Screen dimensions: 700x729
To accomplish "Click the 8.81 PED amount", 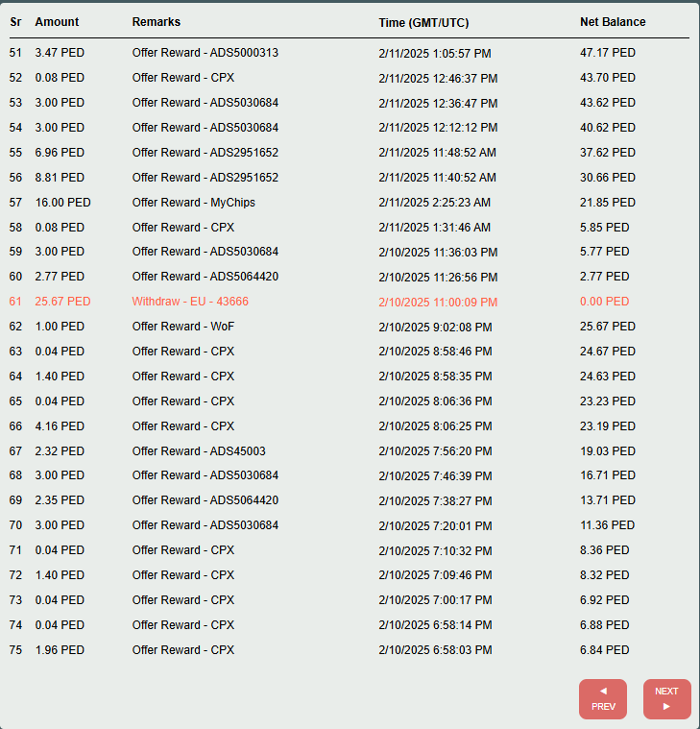I will point(60,177).
